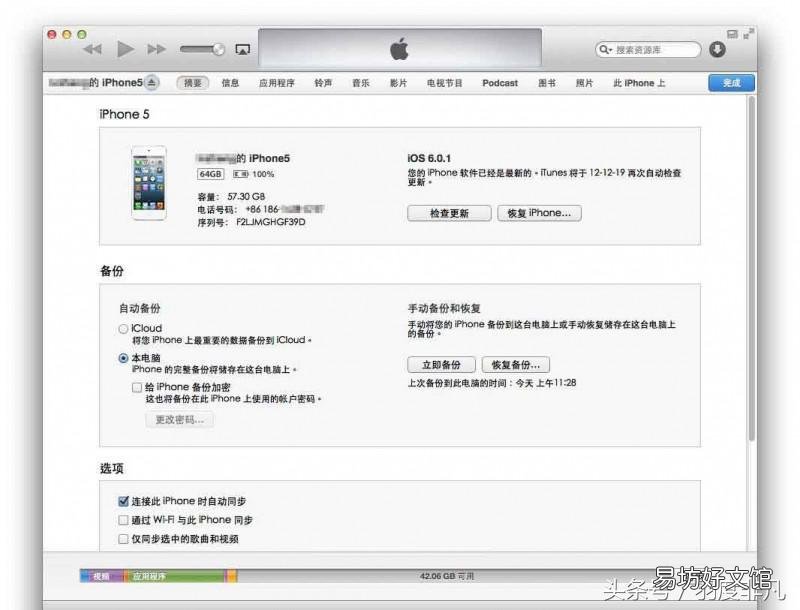Open the AirPlay output icon
The image size is (800, 610).
(242, 49)
